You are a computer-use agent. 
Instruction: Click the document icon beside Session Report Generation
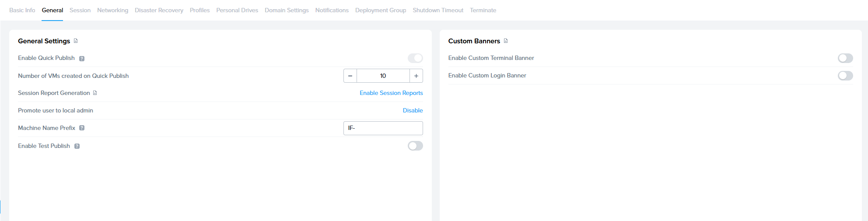(95, 93)
